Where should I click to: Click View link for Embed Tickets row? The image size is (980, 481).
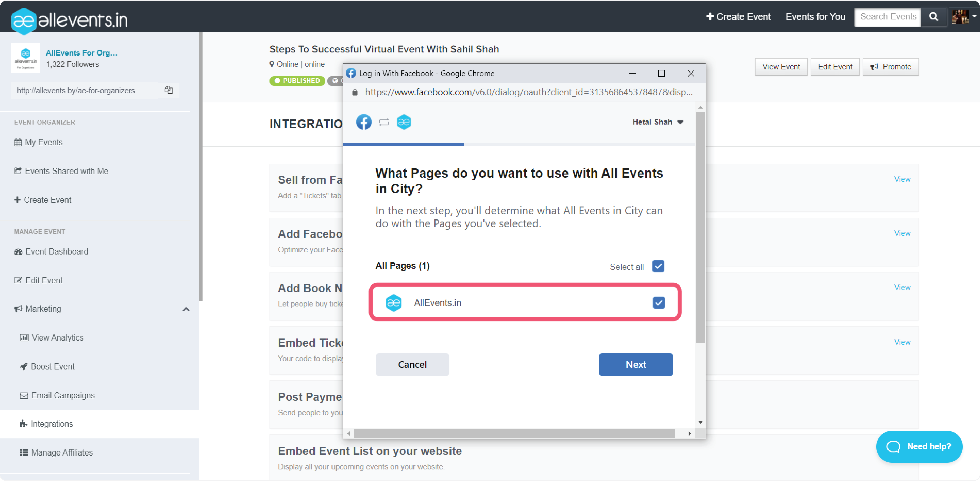[x=902, y=342]
